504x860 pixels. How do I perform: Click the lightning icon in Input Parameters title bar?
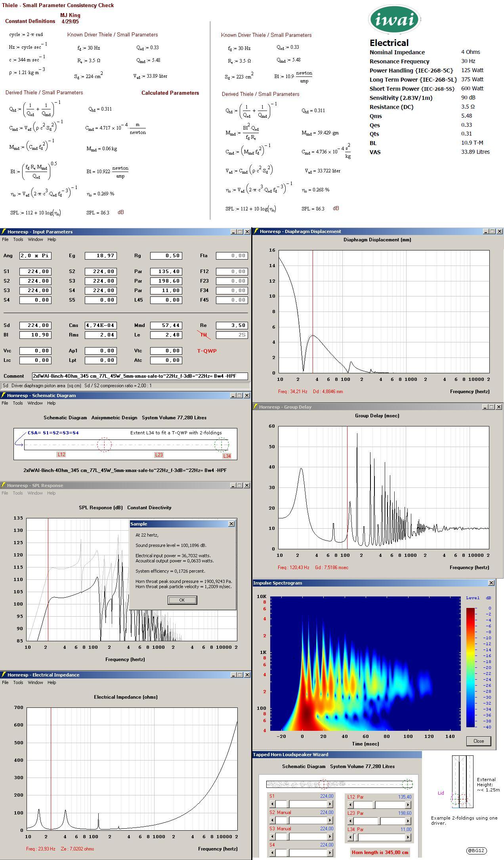click(x=3, y=232)
